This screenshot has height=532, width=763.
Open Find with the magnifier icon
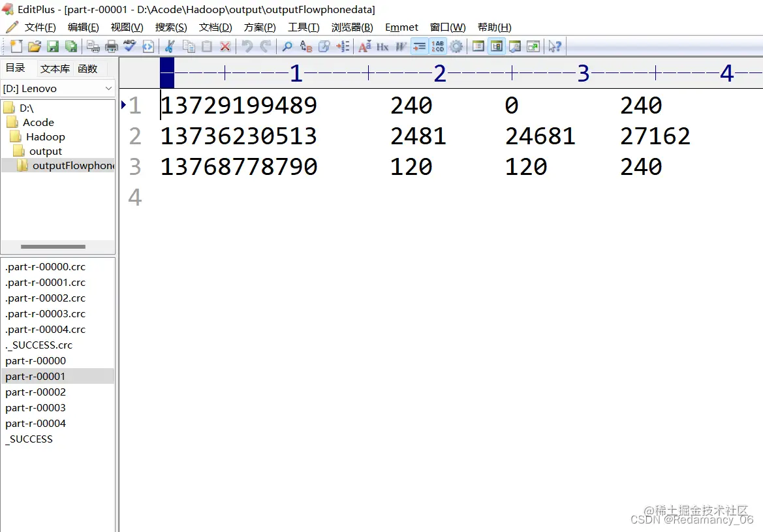coord(287,47)
